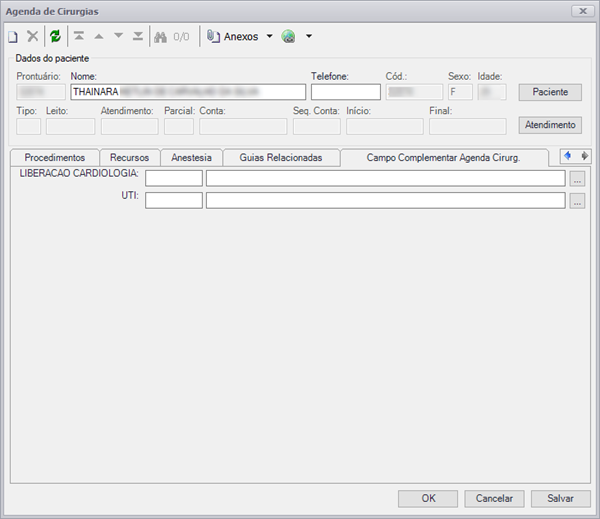Go to last record arrow icon
The image size is (600, 519).
point(138,36)
